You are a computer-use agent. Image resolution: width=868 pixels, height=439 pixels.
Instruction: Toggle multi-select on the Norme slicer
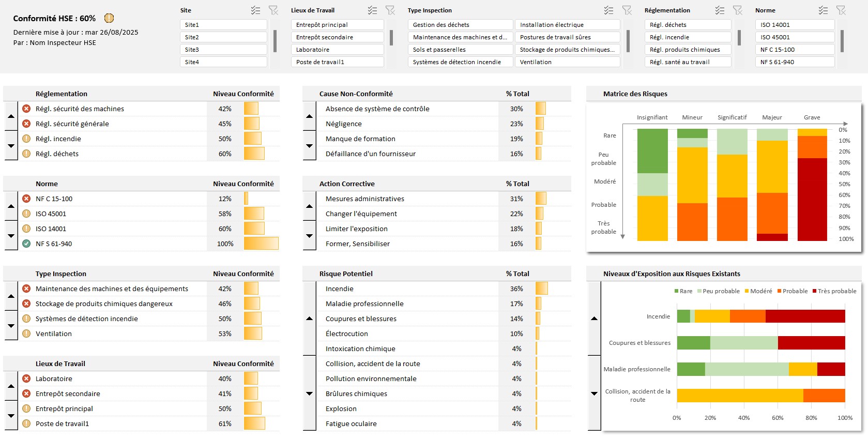pos(823,10)
